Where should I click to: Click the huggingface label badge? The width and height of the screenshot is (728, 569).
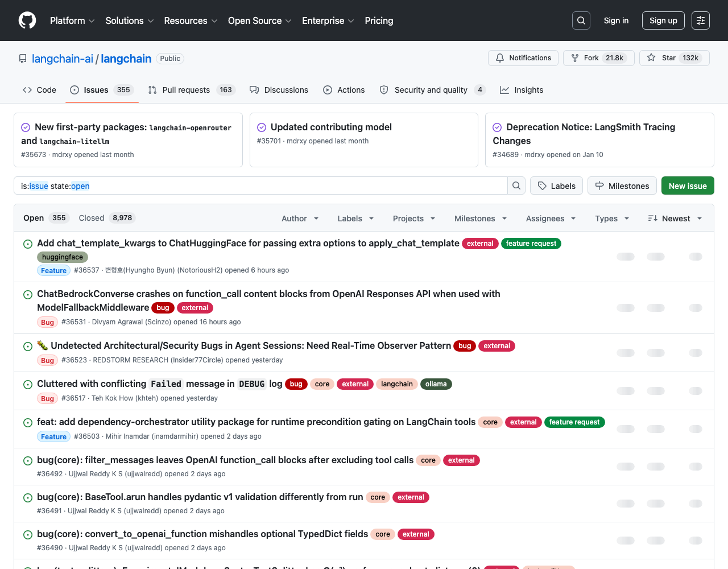pos(63,257)
